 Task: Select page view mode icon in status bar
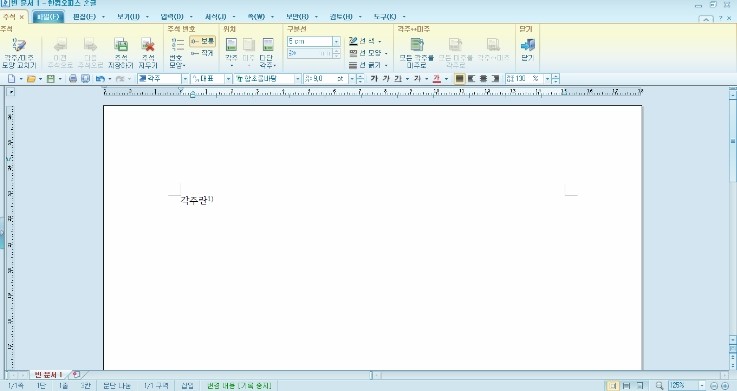click(613, 385)
